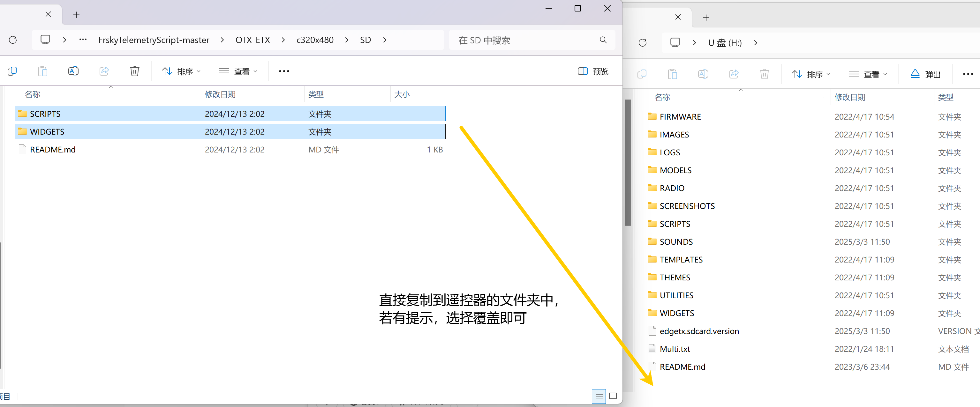Viewport: 980px width, 407px height.
Task: Open 查看 view dropdown in SD window
Action: coord(238,71)
